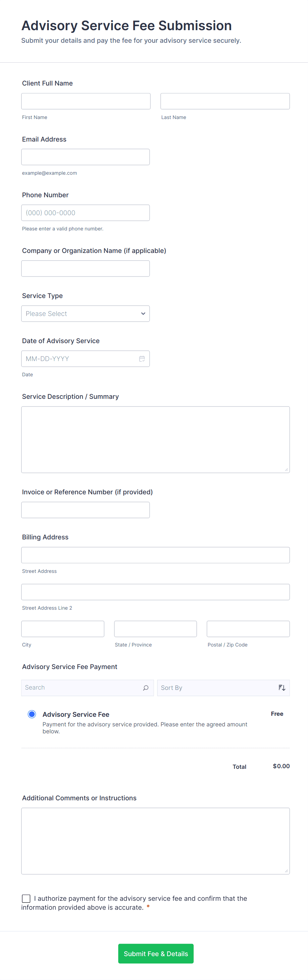Click the calendar icon in date field
Screen dimensions: 308x980
(142, 359)
